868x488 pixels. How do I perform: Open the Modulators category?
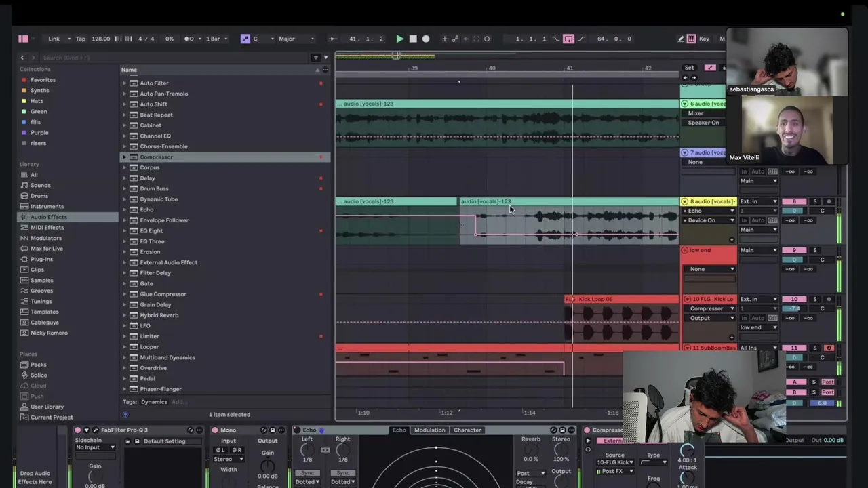pos(46,238)
